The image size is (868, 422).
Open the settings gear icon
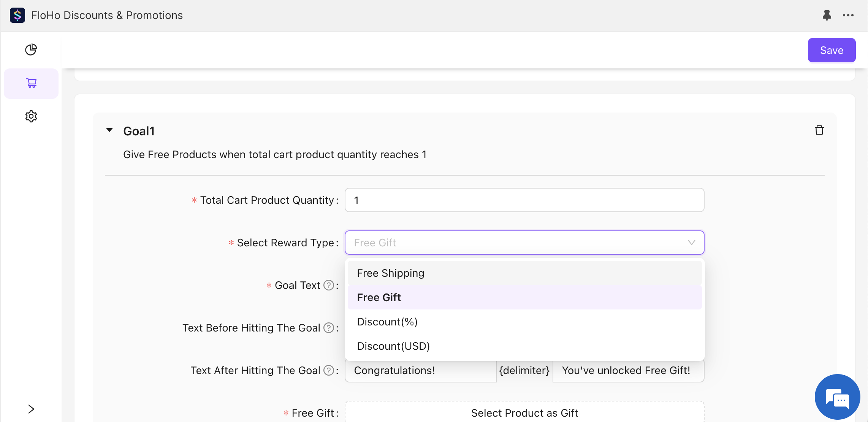pyautogui.click(x=31, y=116)
